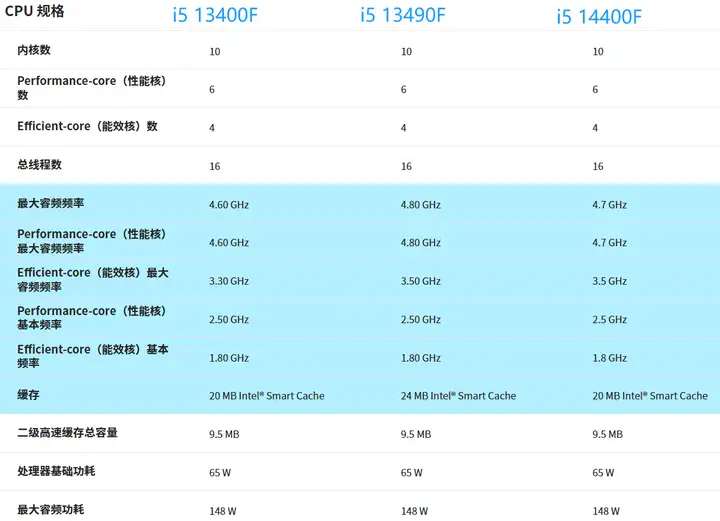Viewport: 720px width, 521px height.
Task: Click 9.5 MB value for i5 13400F
Action: pos(224,434)
